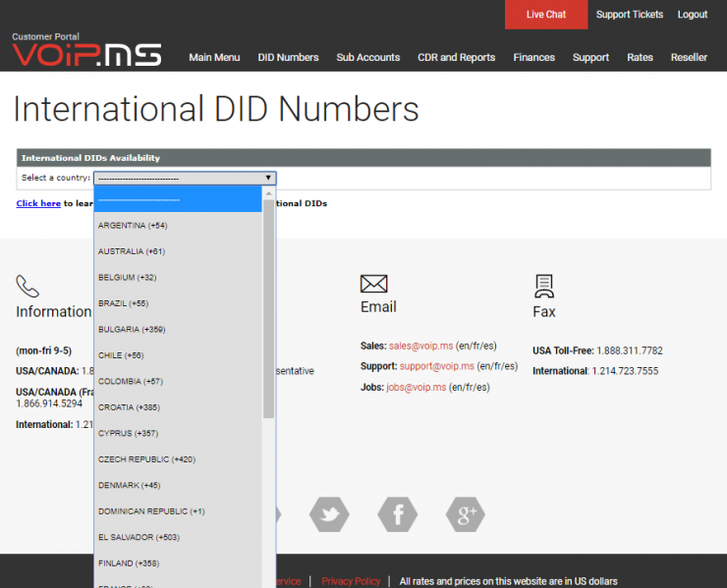Choose CZECH REPUBLIC (+420) option

pyautogui.click(x=178, y=458)
